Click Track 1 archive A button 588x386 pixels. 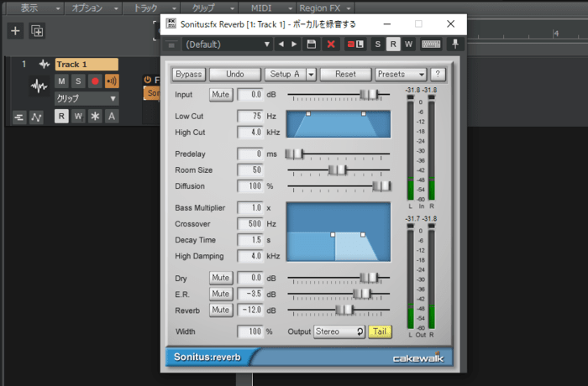pyautogui.click(x=112, y=116)
